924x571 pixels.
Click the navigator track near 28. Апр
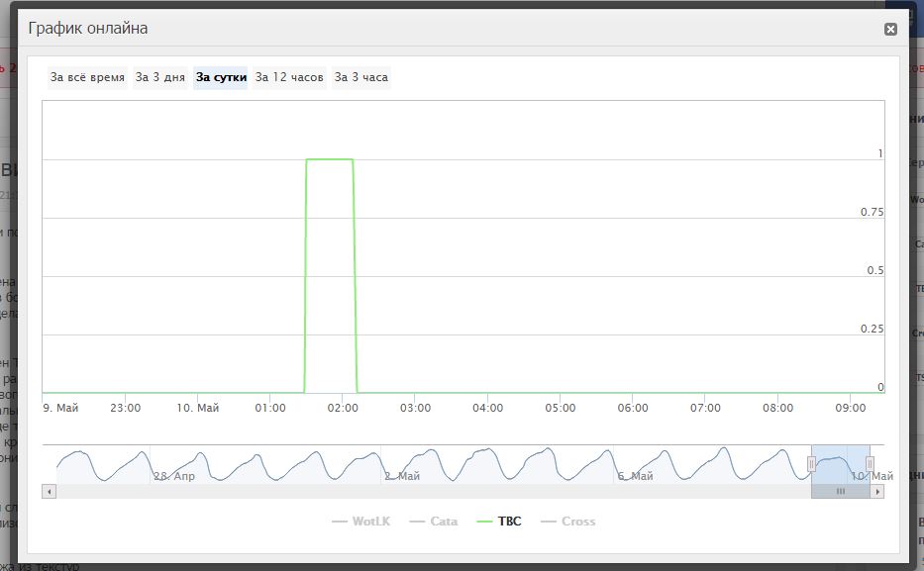[174, 476]
